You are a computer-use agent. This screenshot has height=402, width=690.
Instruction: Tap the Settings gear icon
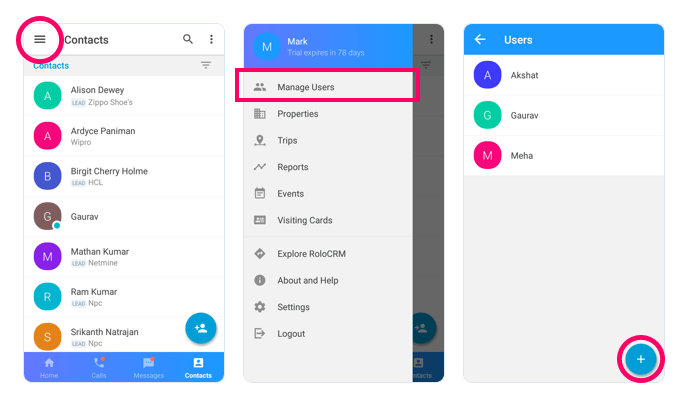pos(260,307)
